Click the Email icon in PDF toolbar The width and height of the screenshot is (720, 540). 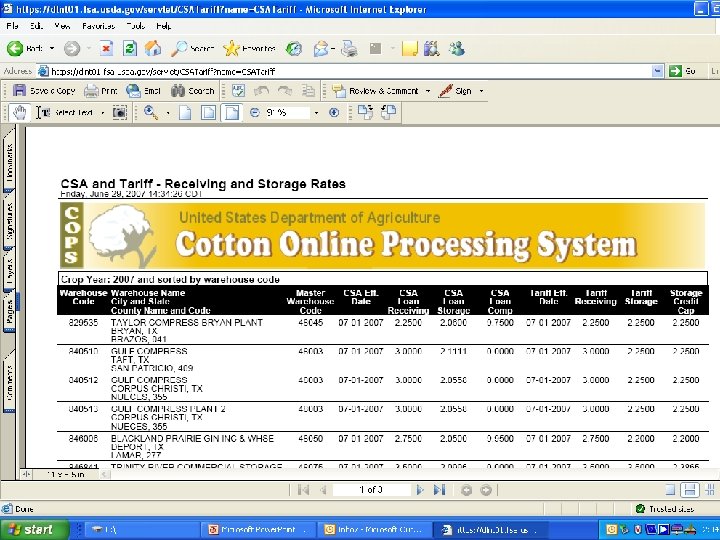click(142, 91)
